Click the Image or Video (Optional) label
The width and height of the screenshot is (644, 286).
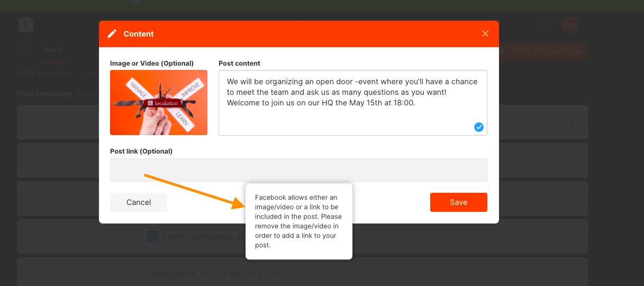152,64
